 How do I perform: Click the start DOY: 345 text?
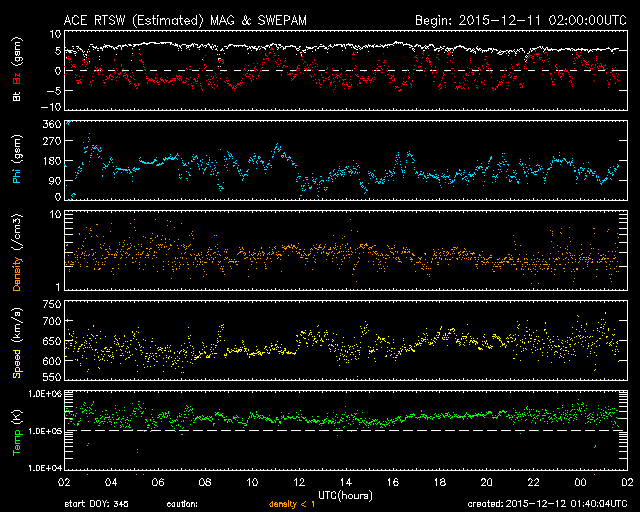pyautogui.click(x=95, y=504)
